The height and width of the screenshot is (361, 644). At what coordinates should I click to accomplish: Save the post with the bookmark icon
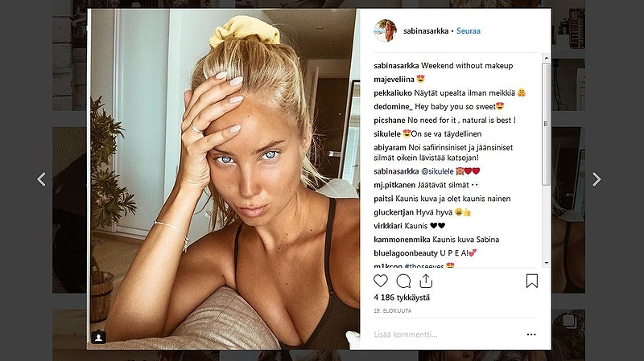coord(532,281)
